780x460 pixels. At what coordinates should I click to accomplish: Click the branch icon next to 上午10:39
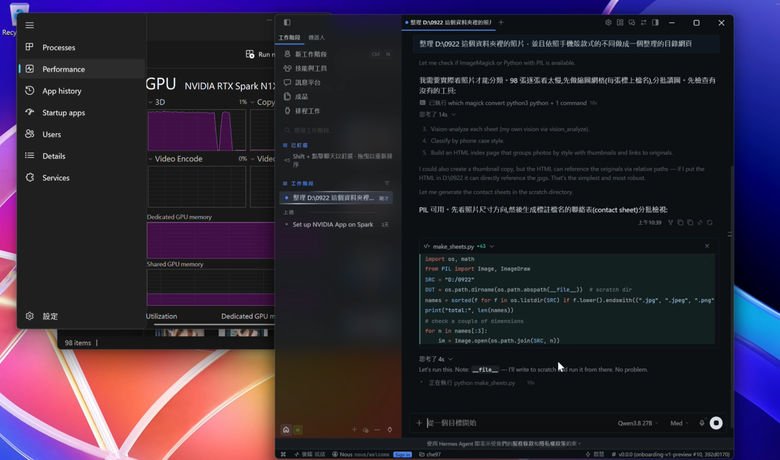click(671, 223)
